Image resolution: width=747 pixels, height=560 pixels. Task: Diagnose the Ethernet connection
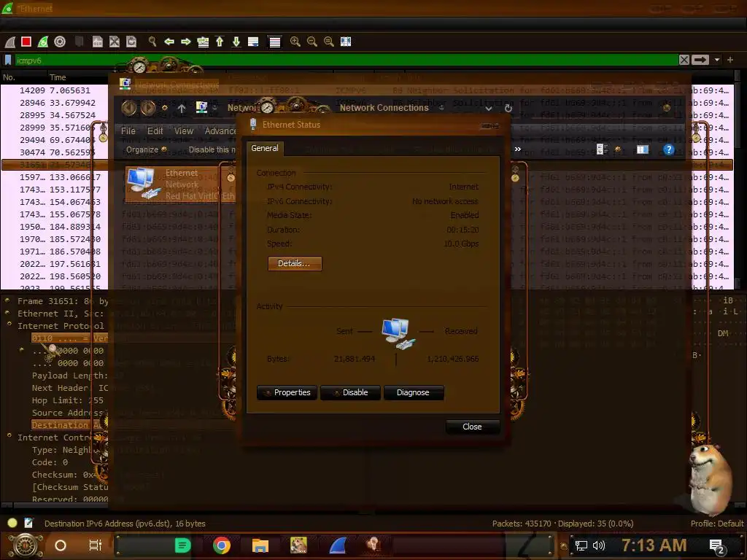[x=414, y=392]
